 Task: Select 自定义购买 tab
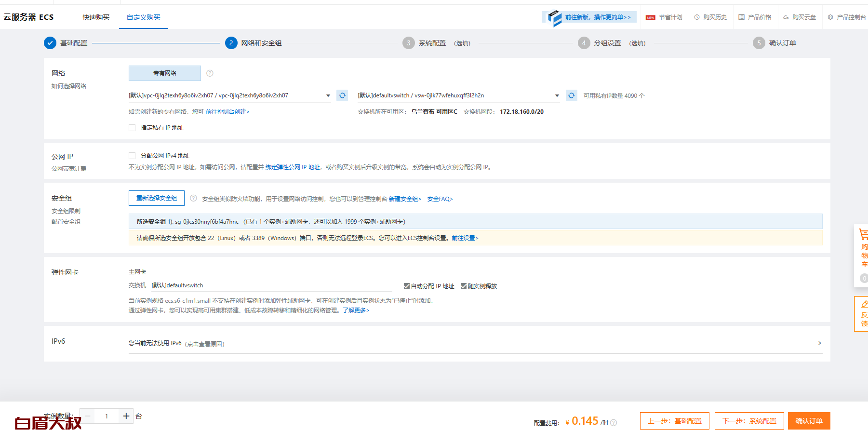144,17
